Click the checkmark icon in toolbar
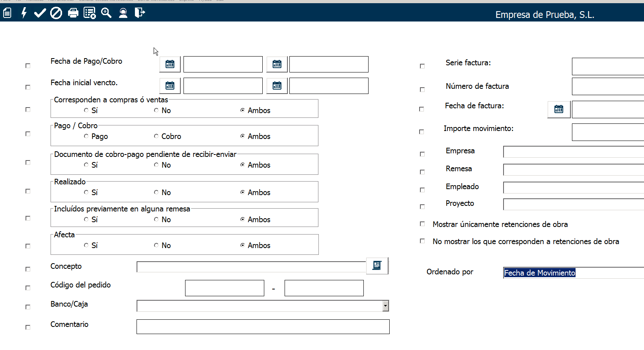644x350 pixels. click(40, 13)
